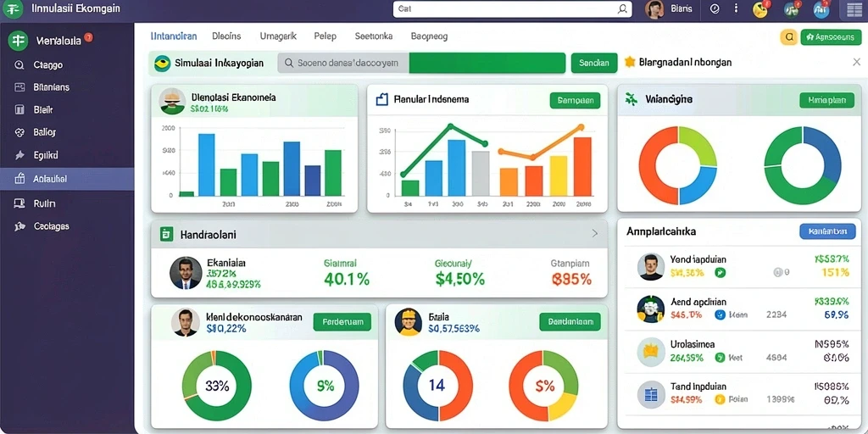Open the Blaris user profile menu
Screen dimensions: 868x434
pyautogui.click(x=670, y=9)
